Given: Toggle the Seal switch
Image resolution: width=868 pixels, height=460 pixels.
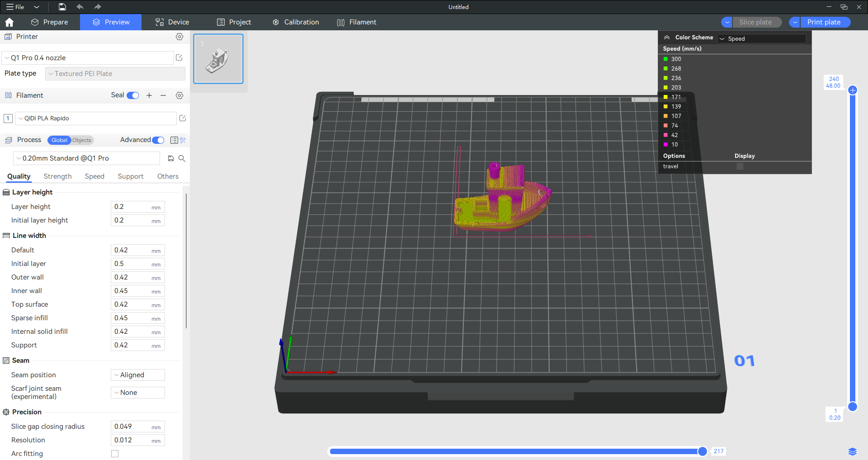Looking at the screenshot, I should [132, 95].
